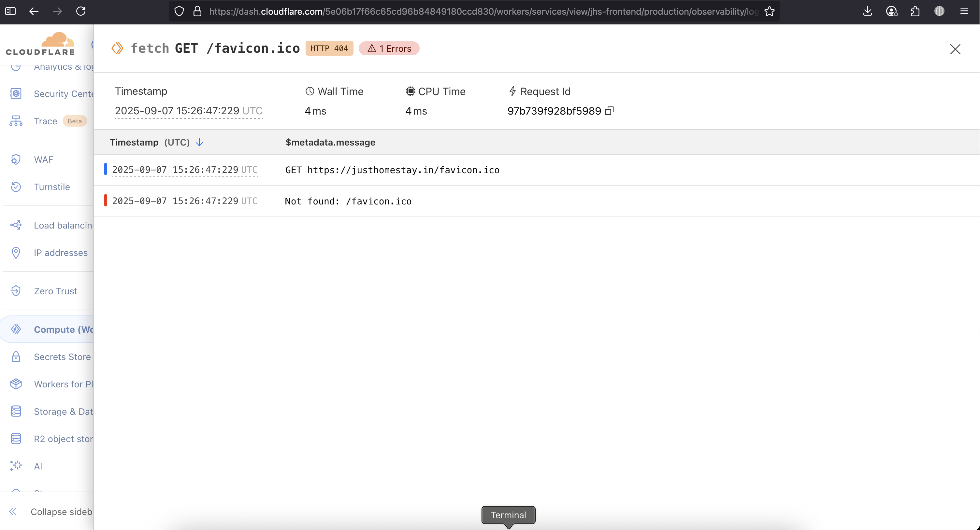Click the WAF shield icon

tap(16, 159)
